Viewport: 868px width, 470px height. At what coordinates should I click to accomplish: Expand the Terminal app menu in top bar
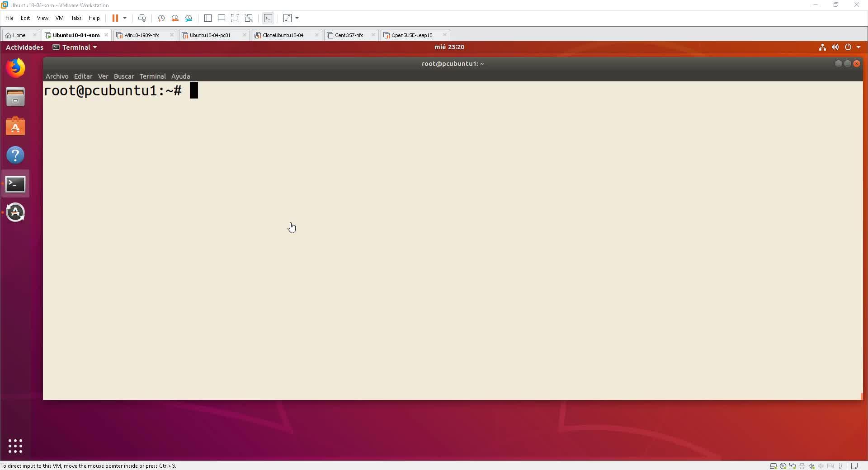pyautogui.click(x=75, y=47)
